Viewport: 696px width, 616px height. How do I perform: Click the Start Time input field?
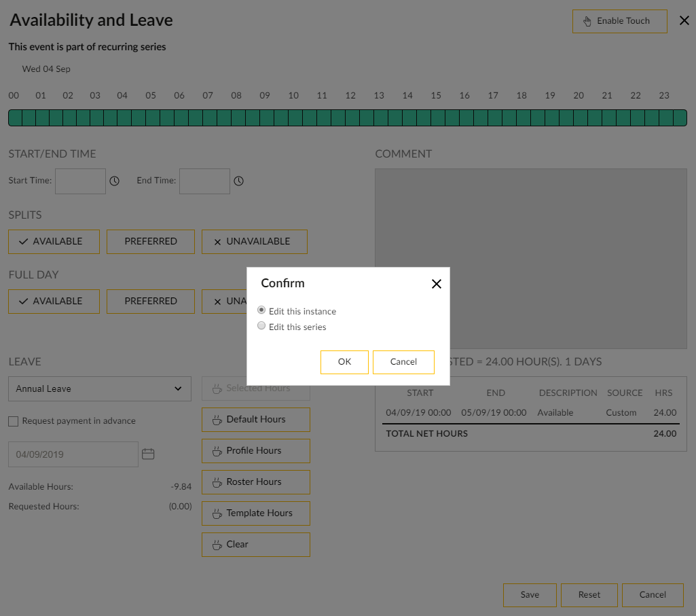tap(80, 181)
